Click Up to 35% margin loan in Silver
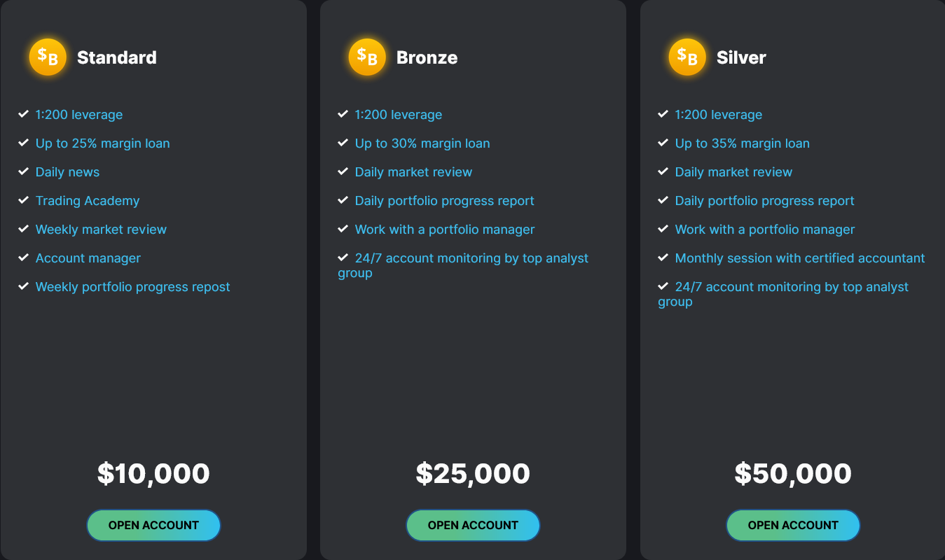 pyautogui.click(x=742, y=143)
